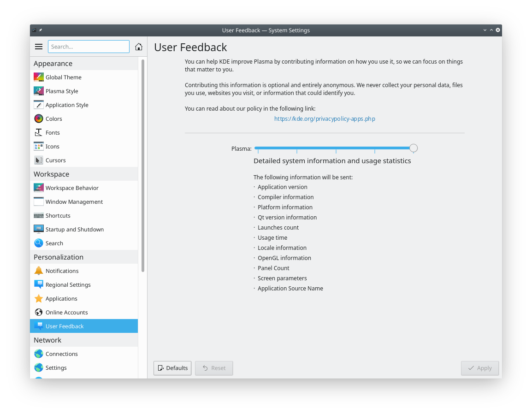Click the Defaults button
Image resolution: width=532 pixels, height=414 pixels.
172,368
